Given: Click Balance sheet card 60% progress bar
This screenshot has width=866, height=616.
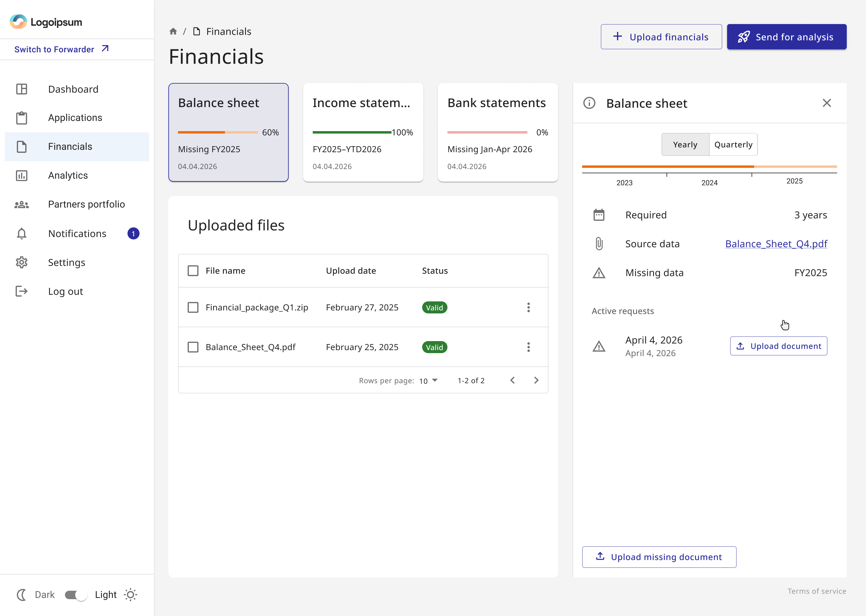Looking at the screenshot, I should click(x=218, y=132).
